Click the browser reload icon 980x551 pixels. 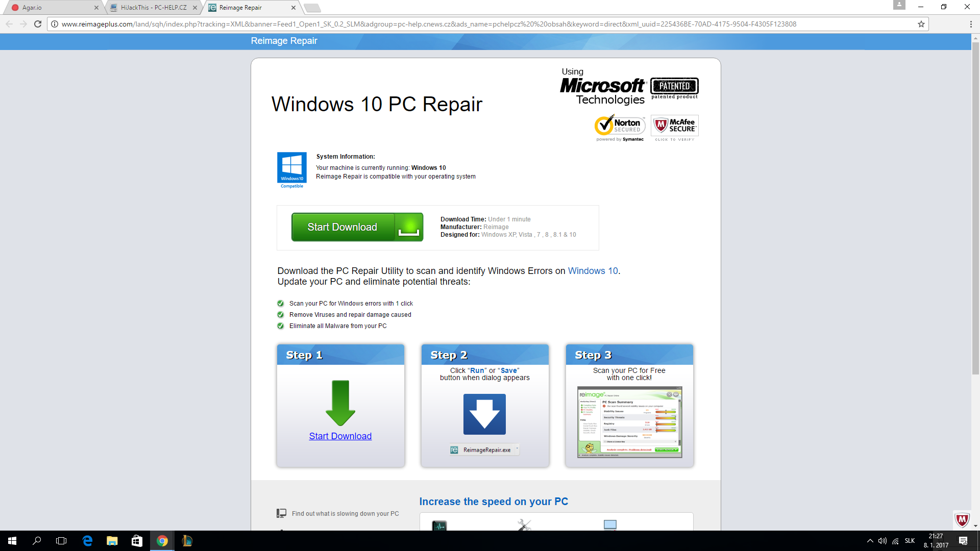(x=38, y=24)
